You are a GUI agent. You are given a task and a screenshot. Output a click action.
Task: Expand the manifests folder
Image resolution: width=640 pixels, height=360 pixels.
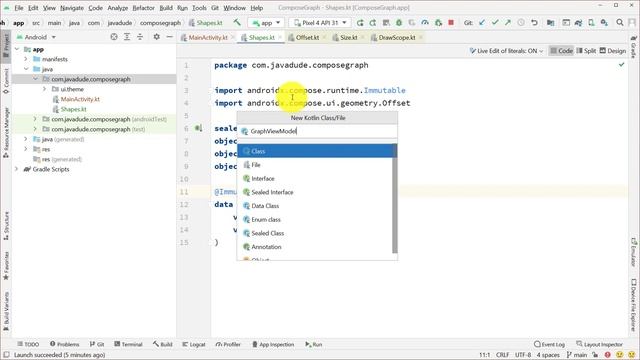pyautogui.click(x=26, y=59)
